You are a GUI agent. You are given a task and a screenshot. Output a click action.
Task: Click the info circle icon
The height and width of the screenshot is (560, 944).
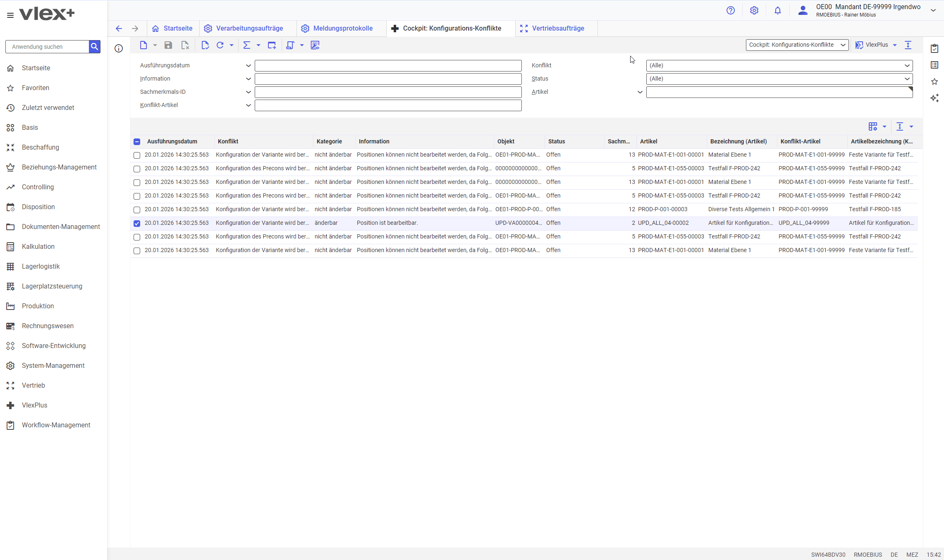point(119,49)
